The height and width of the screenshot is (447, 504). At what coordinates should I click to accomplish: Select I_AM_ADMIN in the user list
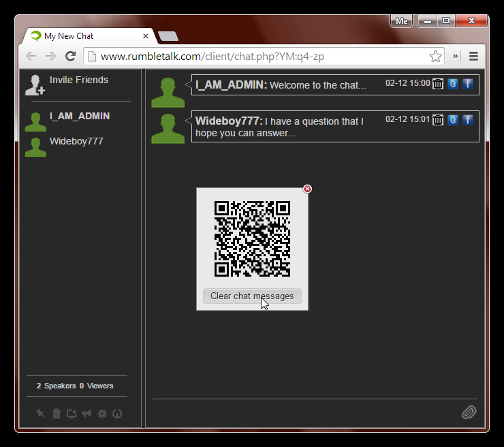(x=79, y=117)
